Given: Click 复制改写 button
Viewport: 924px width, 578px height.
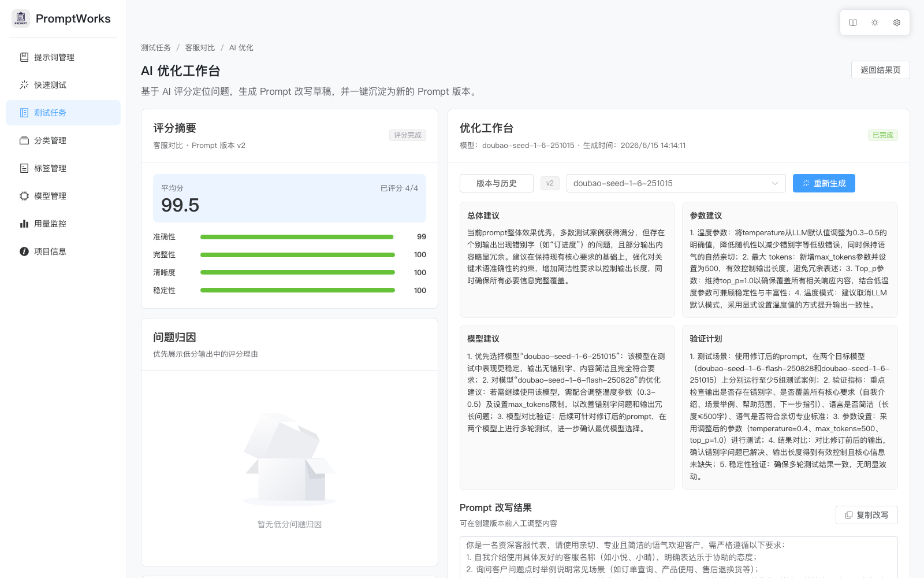Looking at the screenshot, I should click(866, 515).
